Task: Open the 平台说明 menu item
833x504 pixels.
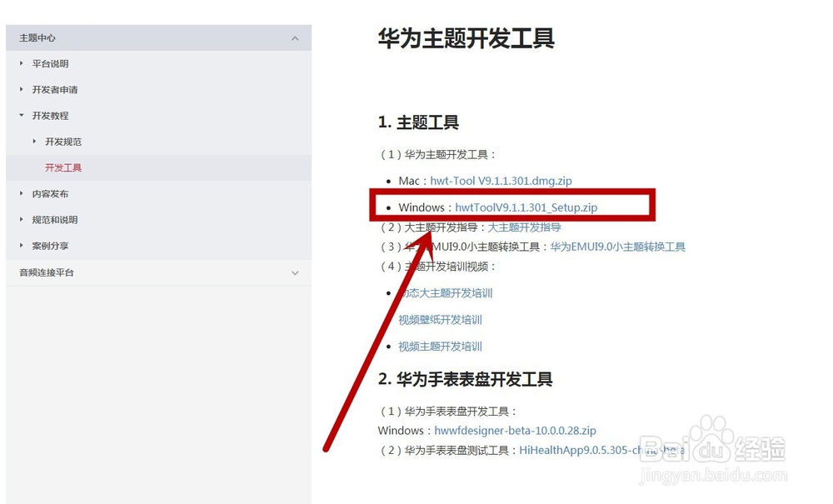Action: click(51, 64)
